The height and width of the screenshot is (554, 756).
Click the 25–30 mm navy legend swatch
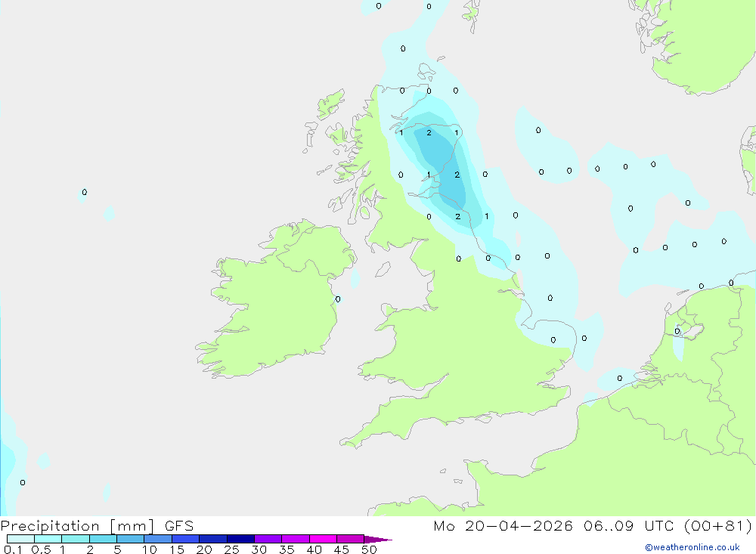pyautogui.click(x=240, y=539)
